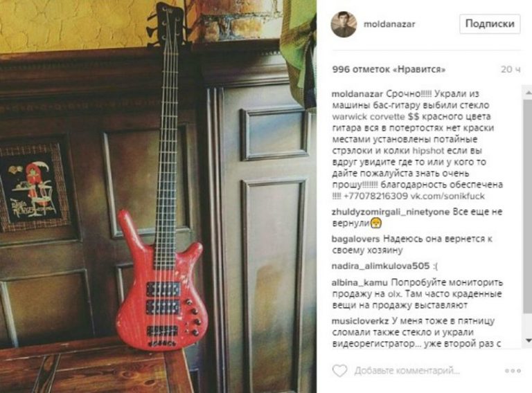Click the 20 ч post timestamp

pyautogui.click(x=511, y=69)
